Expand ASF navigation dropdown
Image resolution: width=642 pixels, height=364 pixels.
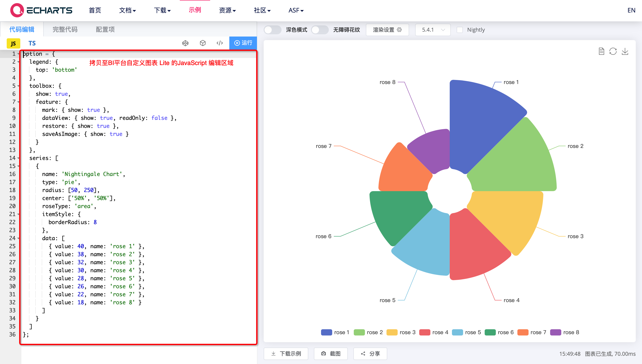296,10
